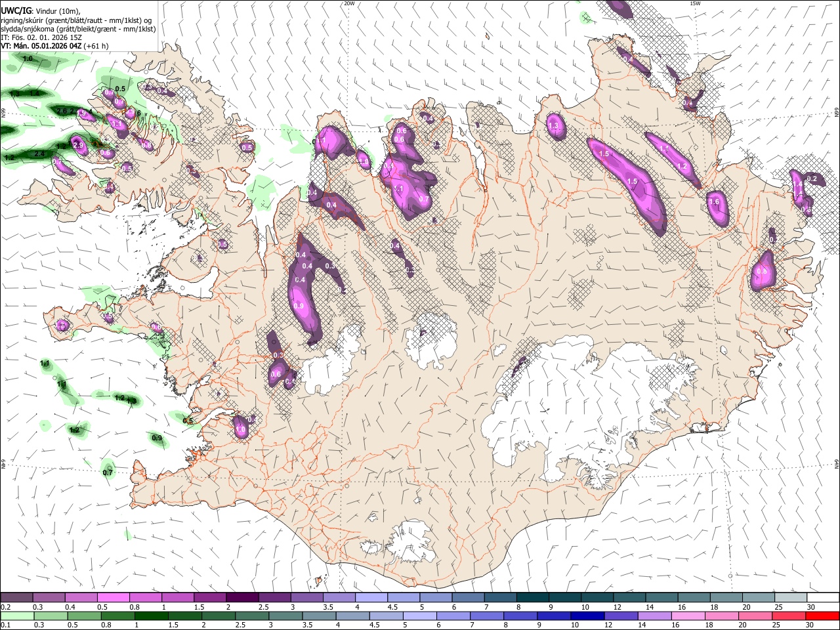The image size is (840, 630).
Task: Pick the green swatch between 0.5 and 0.8 in lower legend
Action: pyautogui.click(x=85, y=616)
